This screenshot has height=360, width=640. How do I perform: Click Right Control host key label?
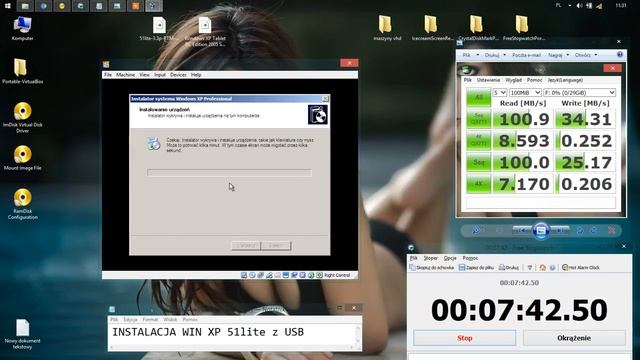click(x=337, y=275)
